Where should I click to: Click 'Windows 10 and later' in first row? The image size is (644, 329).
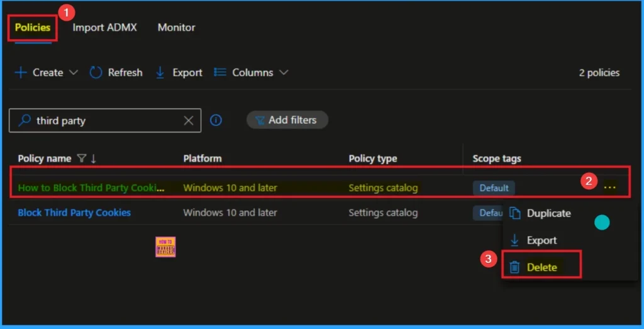coord(230,187)
